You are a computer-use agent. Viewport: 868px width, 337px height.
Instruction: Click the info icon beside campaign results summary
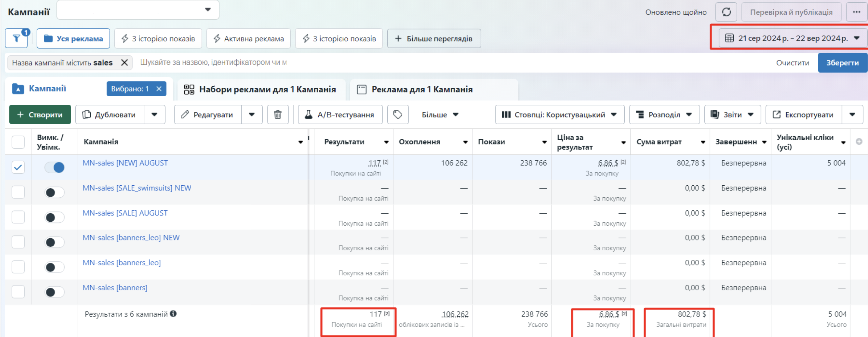click(173, 314)
